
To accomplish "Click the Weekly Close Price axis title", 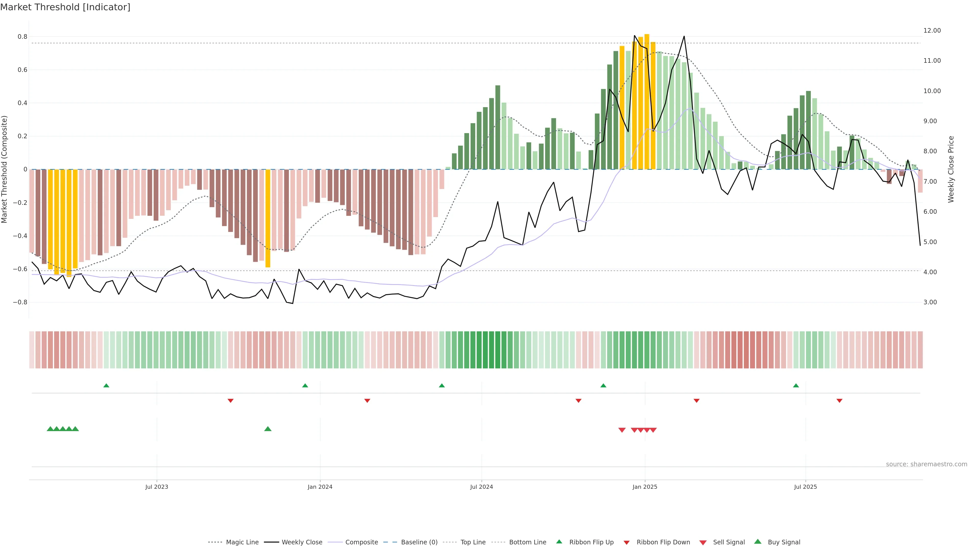I will click(951, 169).
